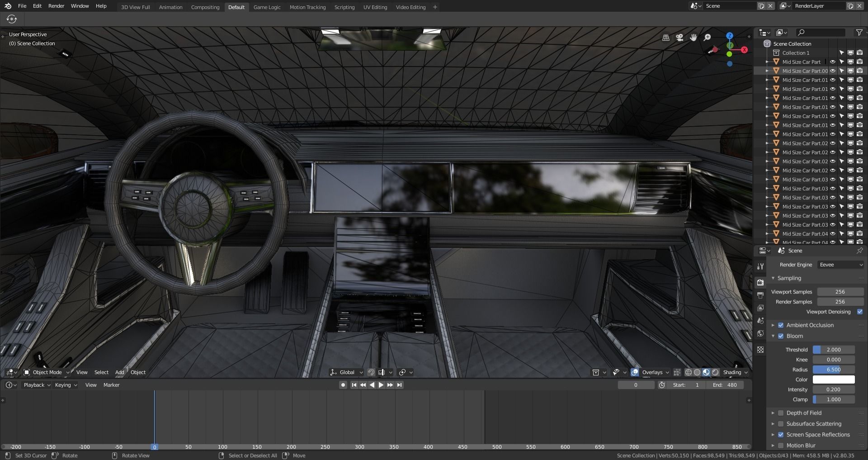Adjust the Bloom Threshold slider

click(x=834, y=350)
